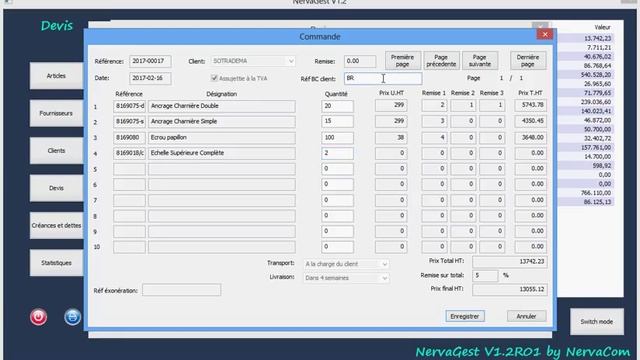Click the Date field 2017-02-16
640x360 pixels.
150,78
